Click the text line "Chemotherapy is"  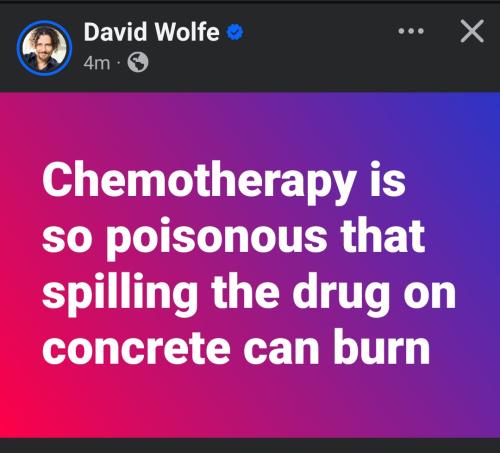tap(224, 182)
